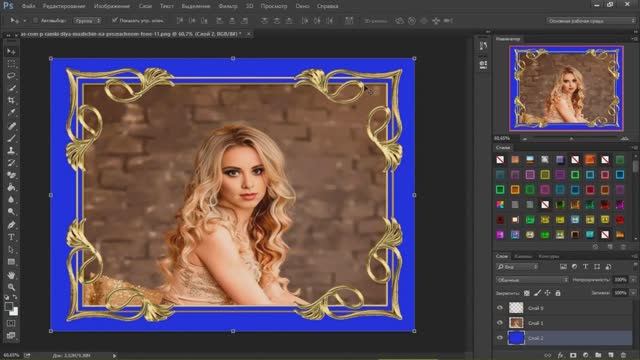Select the Hand tool
The height and width of the screenshot is (360, 640).
pyautogui.click(x=11, y=275)
